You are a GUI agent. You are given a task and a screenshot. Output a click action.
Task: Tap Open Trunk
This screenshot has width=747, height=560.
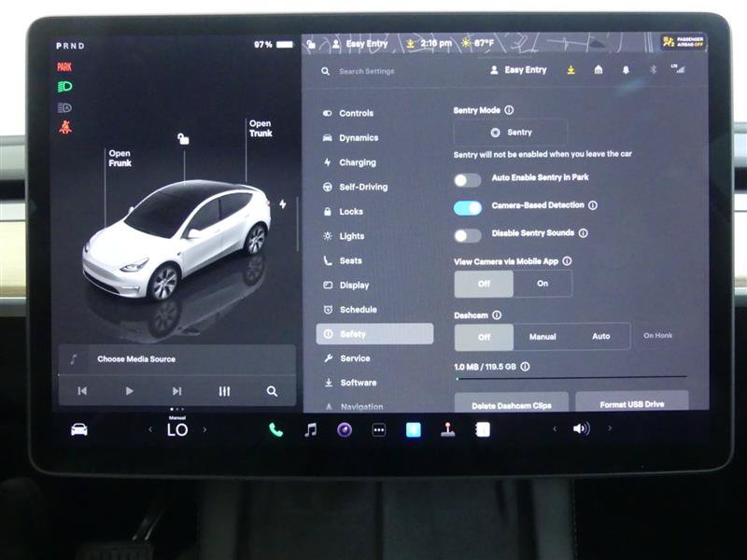(261, 129)
